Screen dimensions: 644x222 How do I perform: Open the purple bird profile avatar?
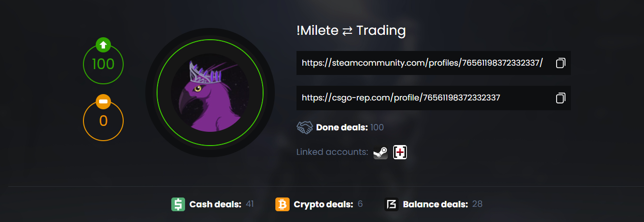click(x=210, y=93)
